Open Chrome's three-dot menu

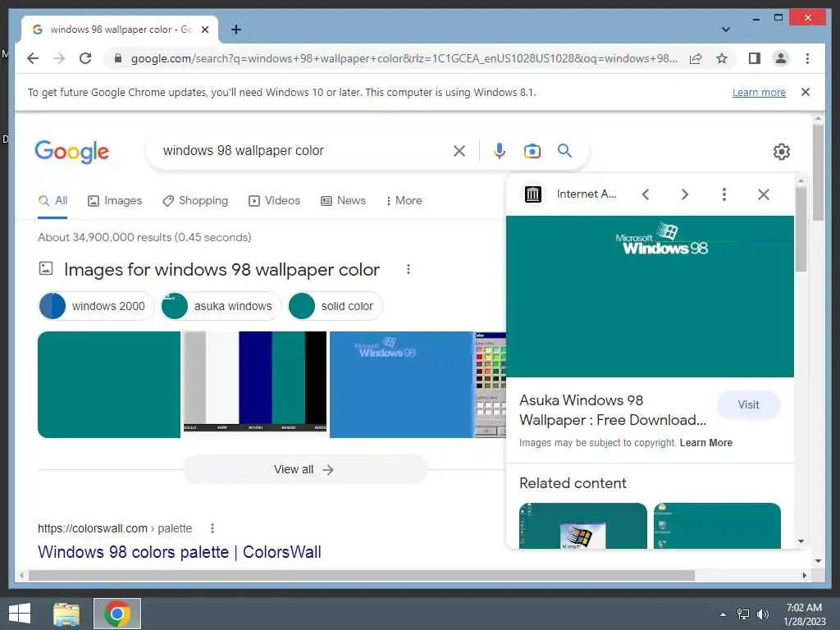coord(807,58)
